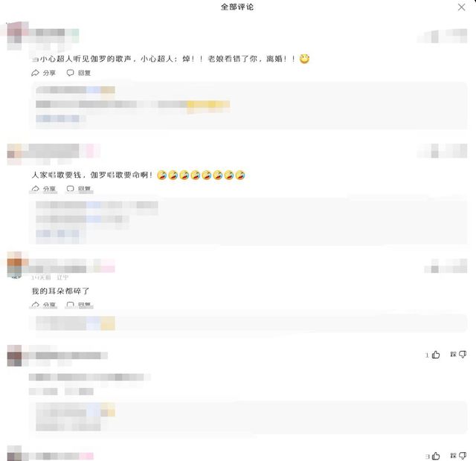Open avatar of the 伽罗唱歌要命 commenter
This screenshot has height=461, width=476.
click(14, 152)
